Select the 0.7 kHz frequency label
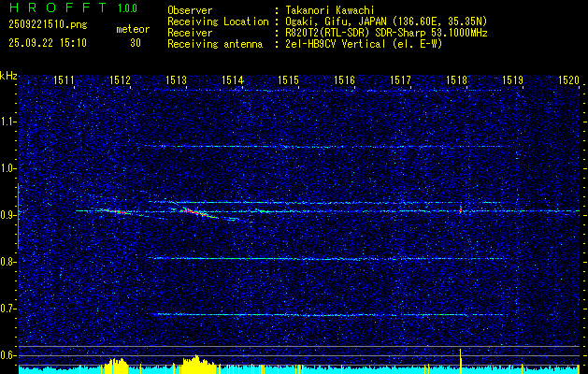 (x=8, y=309)
